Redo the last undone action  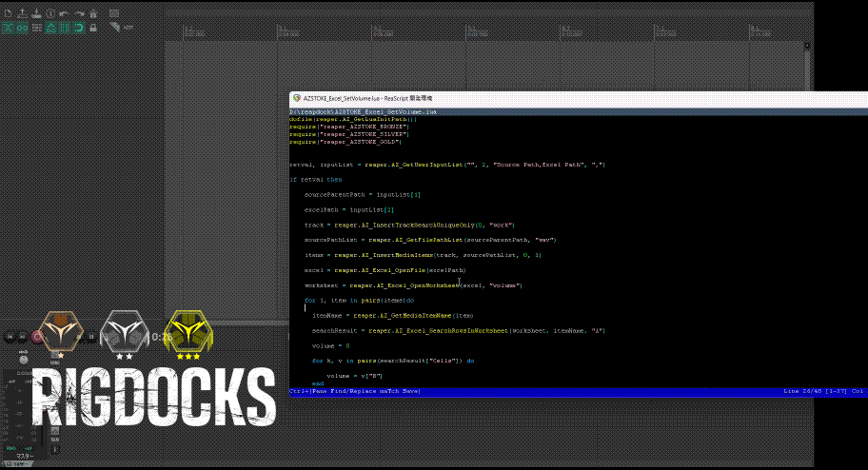click(79, 13)
